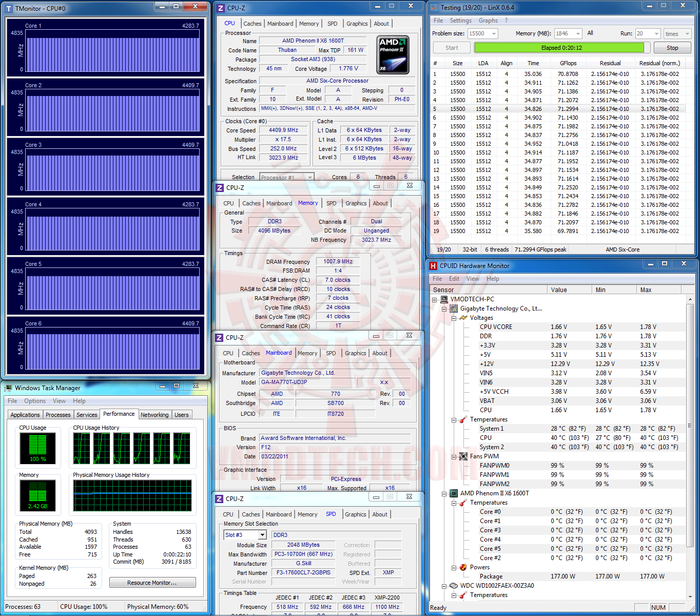The image size is (700, 616).
Task: Click the Memory 2.42 GB gauge in Task Manager
Action: point(37,495)
